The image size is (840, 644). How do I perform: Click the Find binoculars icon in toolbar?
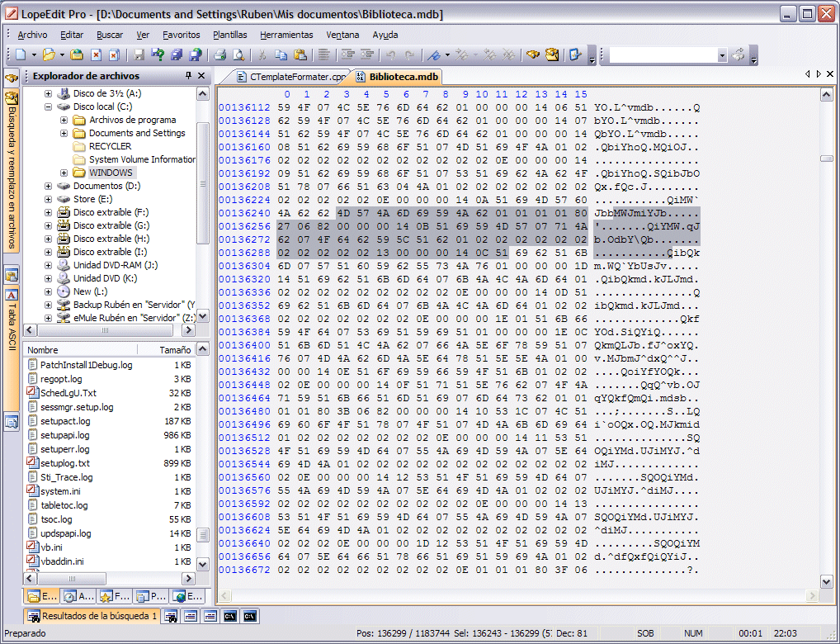(x=532, y=54)
